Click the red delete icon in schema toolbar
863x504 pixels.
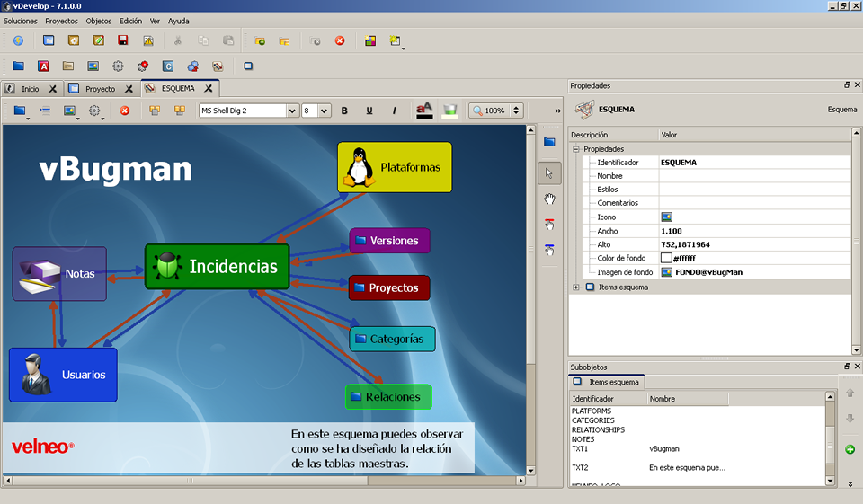pyautogui.click(x=125, y=111)
